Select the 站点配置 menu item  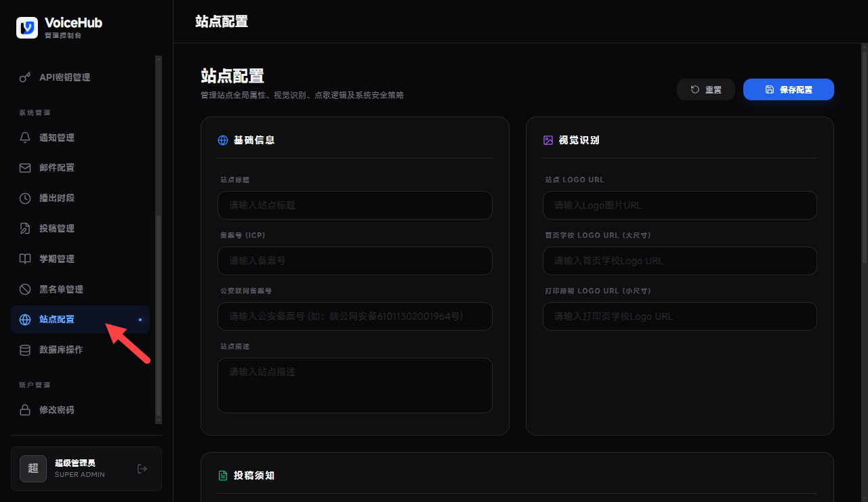[80, 320]
